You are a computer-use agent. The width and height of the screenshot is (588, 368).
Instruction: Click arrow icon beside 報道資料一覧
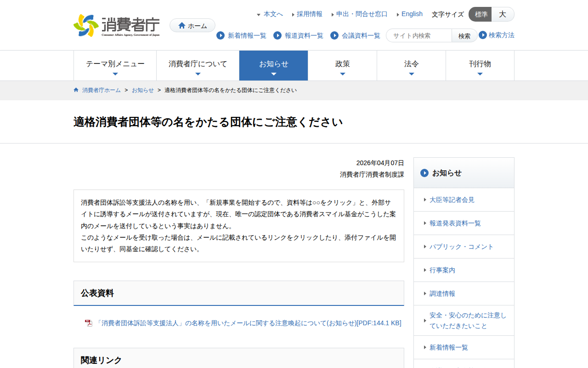click(277, 35)
